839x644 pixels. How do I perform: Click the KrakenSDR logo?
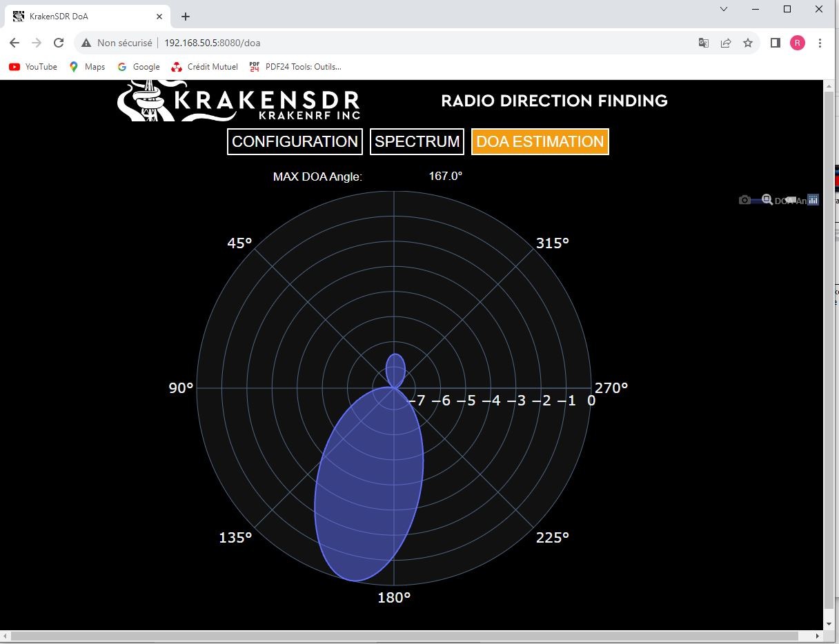pyautogui.click(x=239, y=101)
